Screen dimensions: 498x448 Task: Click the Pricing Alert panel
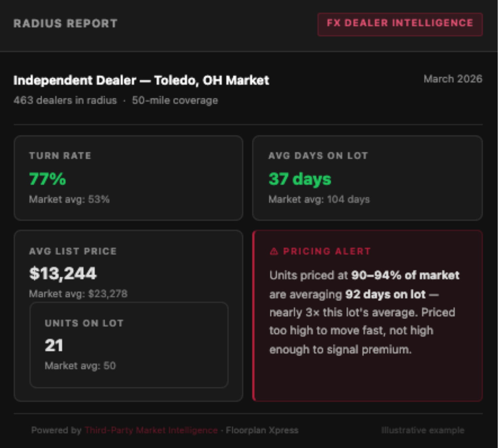pos(368,316)
